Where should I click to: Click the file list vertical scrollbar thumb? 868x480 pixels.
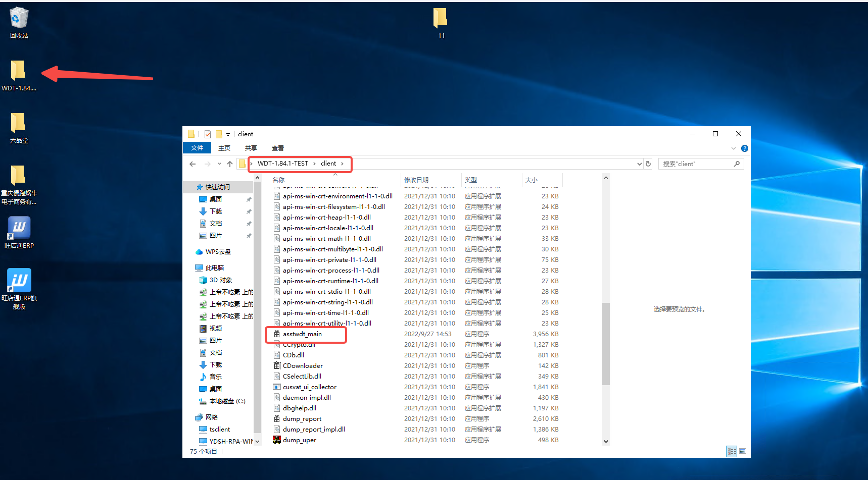606,344
